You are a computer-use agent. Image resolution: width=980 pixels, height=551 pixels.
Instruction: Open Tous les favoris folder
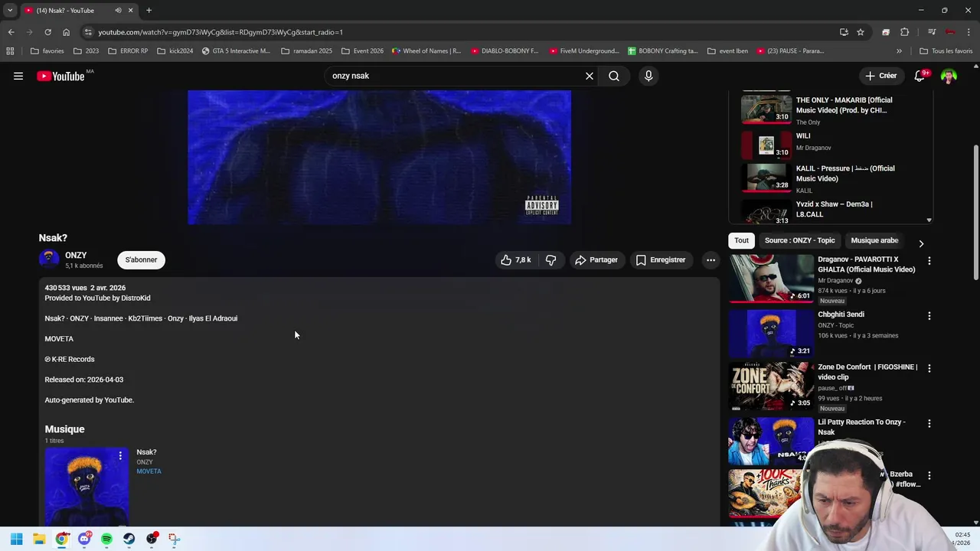pyautogui.click(x=946, y=51)
